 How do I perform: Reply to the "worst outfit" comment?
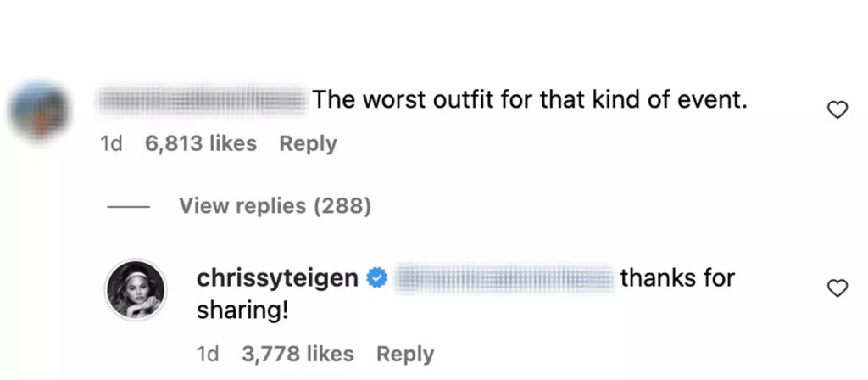pyautogui.click(x=308, y=144)
